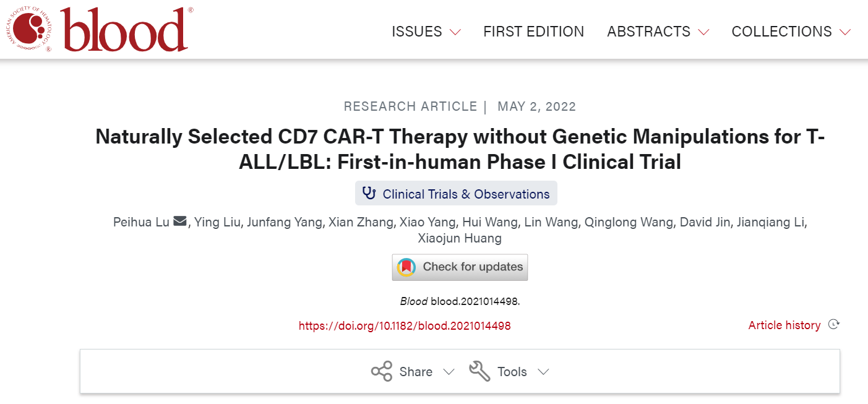Viewport: 868px width, 404px height.
Task: Open the Article history link
Action: (784, 325)
